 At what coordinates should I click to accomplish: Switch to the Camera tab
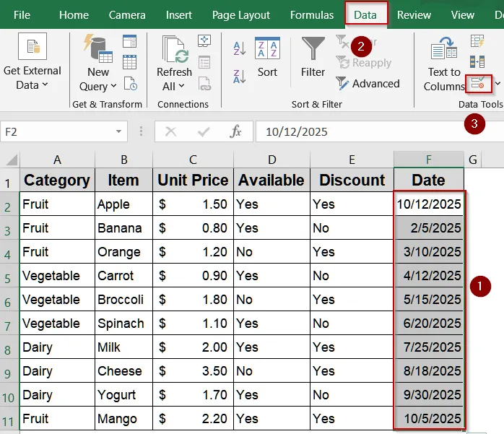tap(127, 14)
